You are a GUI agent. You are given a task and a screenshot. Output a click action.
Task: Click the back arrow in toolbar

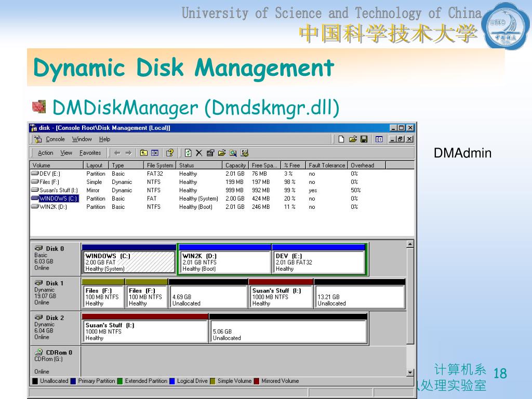[117, 153]
